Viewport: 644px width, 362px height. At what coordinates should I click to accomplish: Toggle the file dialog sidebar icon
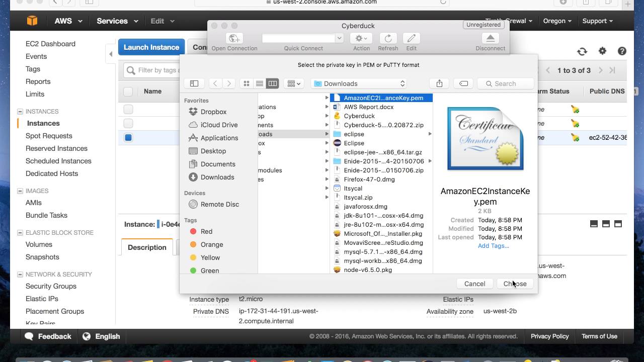[x=194, y=83]
